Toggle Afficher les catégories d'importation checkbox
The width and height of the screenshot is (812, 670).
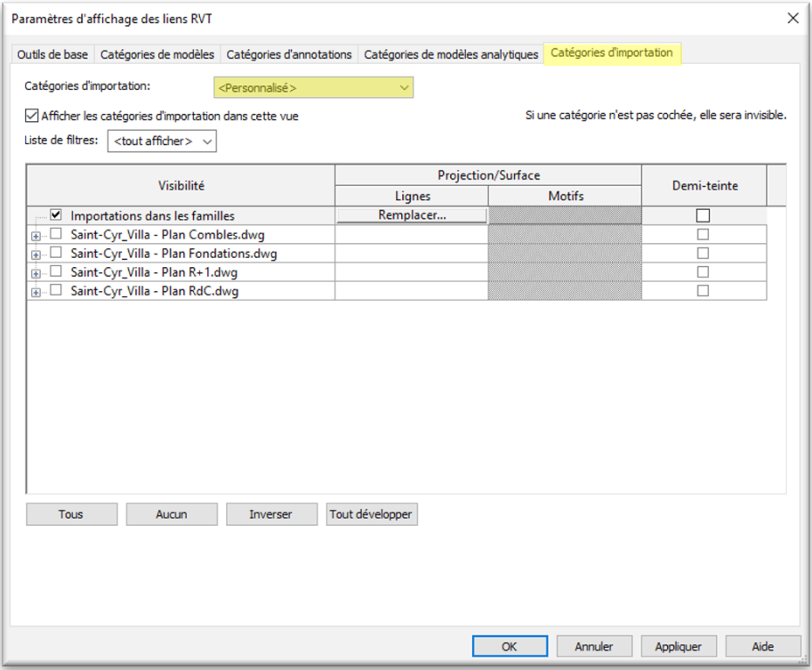pos(32,116)
